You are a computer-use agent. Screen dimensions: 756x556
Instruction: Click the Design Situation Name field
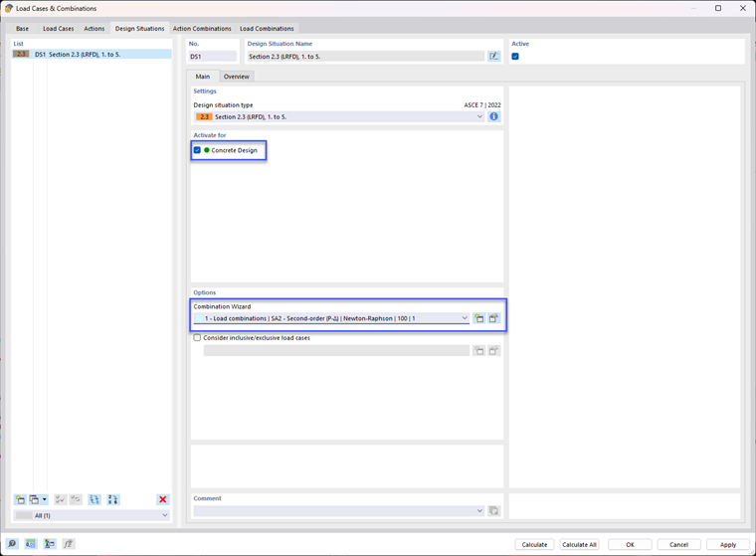point(366,57)
